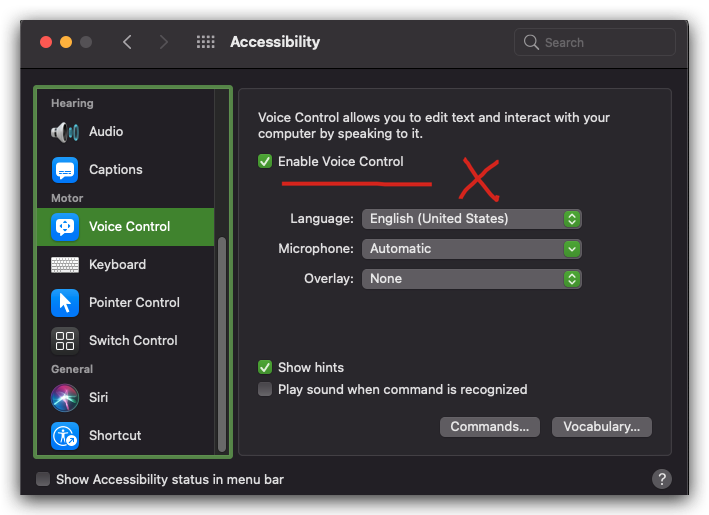Click the help question mark button
Image resolution: width=709 pixels, height=515 pixels.
tap(661, 479)
